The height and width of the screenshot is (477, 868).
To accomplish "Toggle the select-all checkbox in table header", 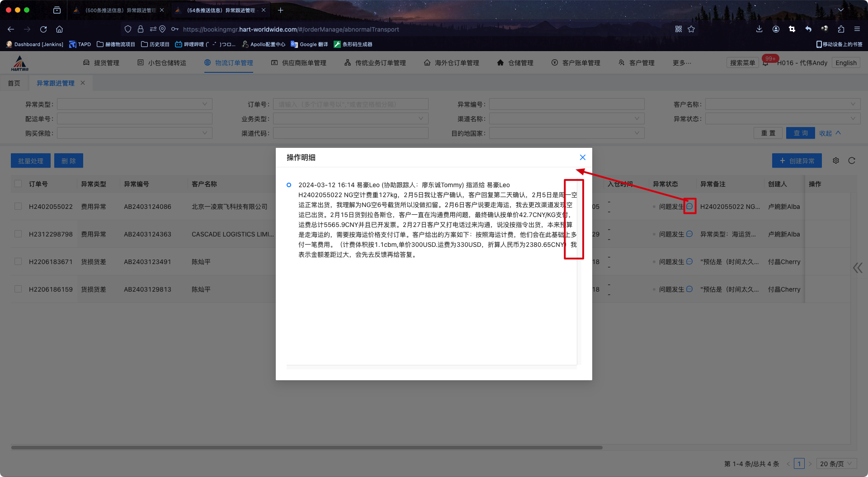I will click(x=18, y=184).
